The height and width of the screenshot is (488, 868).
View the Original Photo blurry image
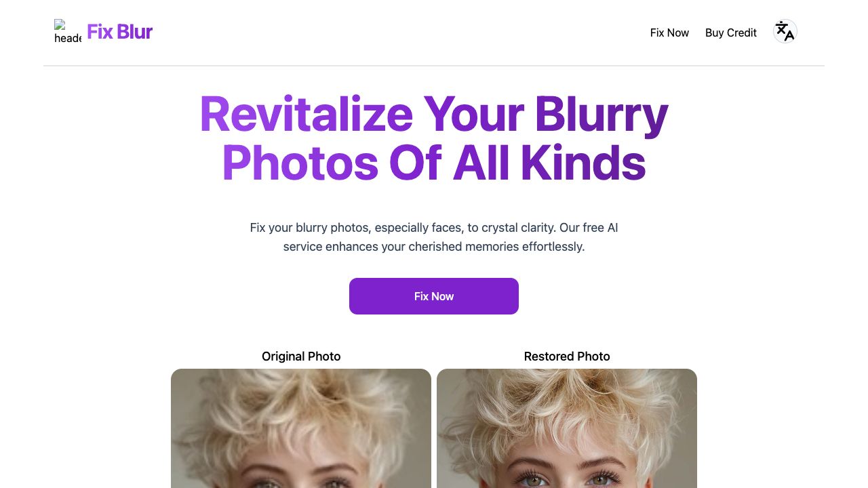click(x=301, y=428)
